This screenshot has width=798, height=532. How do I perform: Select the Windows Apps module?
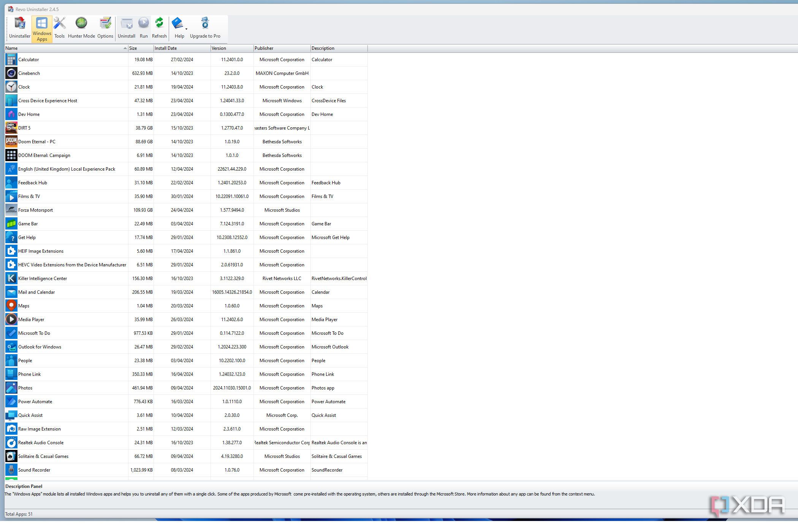click(42, 29)
